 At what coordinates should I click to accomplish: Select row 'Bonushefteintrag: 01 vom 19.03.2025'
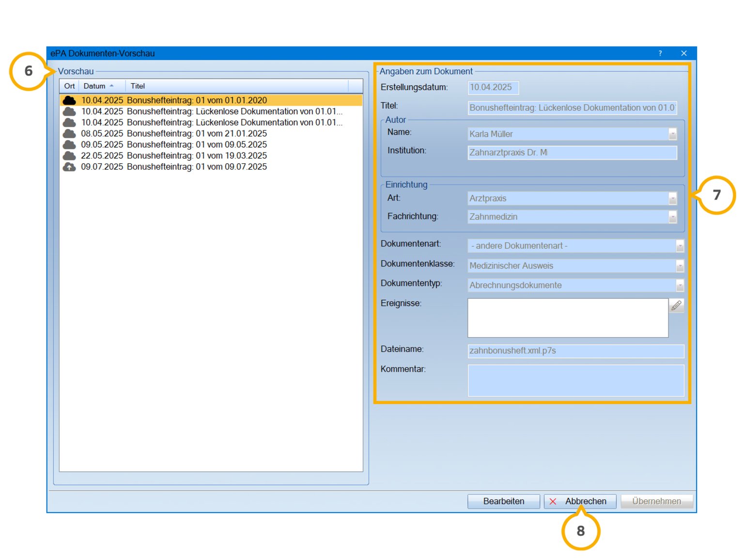[x=211, y=156]
